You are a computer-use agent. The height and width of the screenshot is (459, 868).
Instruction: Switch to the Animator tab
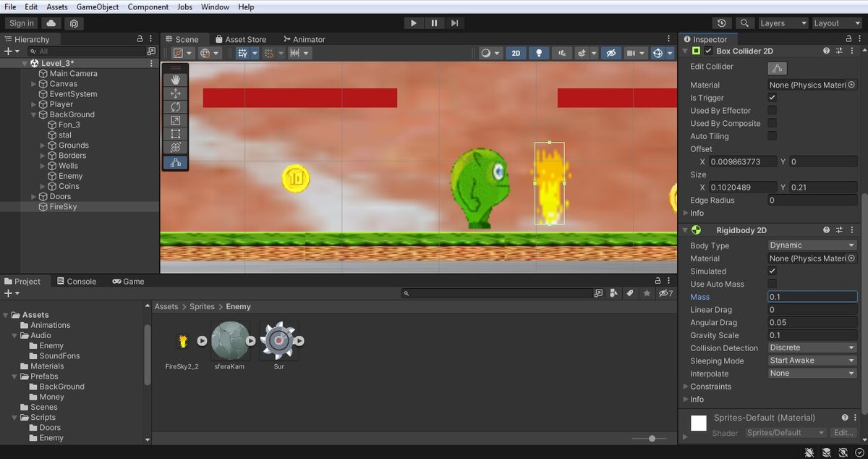[x=304, y=39]
